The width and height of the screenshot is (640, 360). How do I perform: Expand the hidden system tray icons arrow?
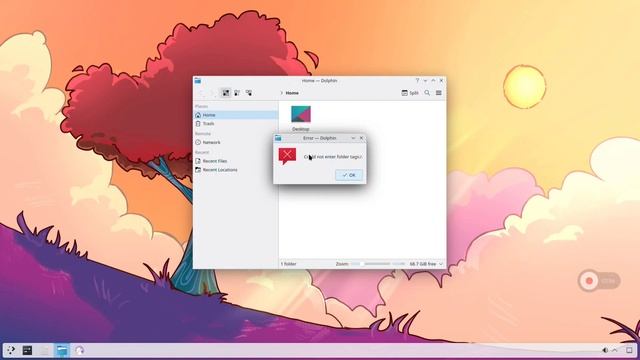(615, 350)
